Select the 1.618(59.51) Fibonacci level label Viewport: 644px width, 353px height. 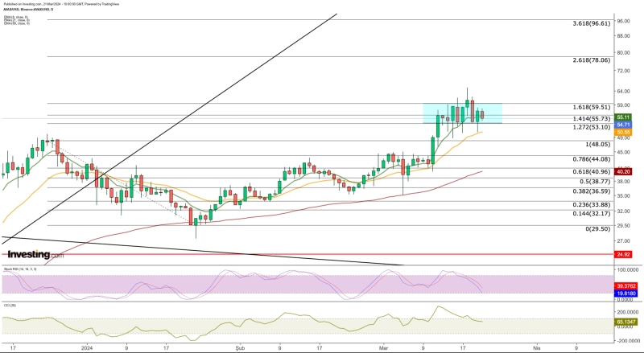(592, 107)
